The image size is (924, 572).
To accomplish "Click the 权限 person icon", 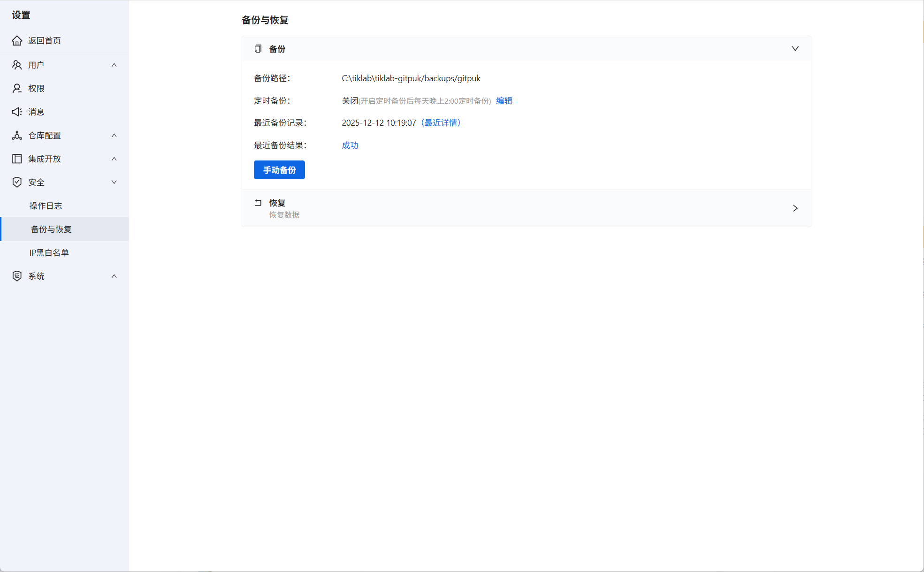I will 17,89.
